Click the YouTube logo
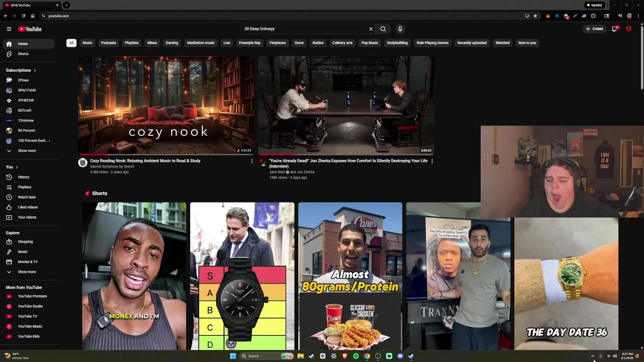This screenshot has height=362, width=644. pyautogui.click(x=30, y=29)
